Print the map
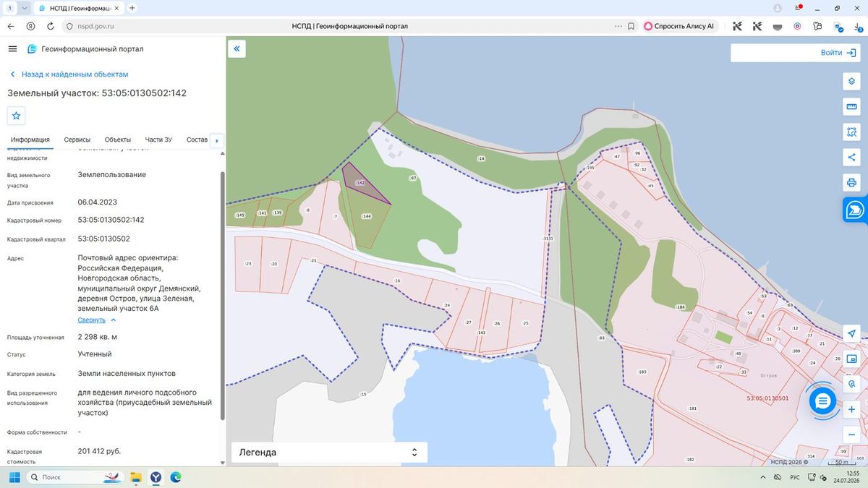This screenshot has width=868, height=488. coord(851,181)
